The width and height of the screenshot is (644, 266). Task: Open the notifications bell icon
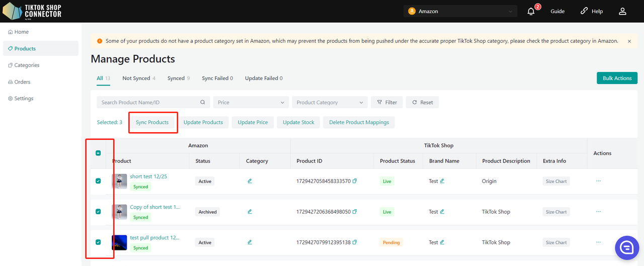click(x=531, y=11)
